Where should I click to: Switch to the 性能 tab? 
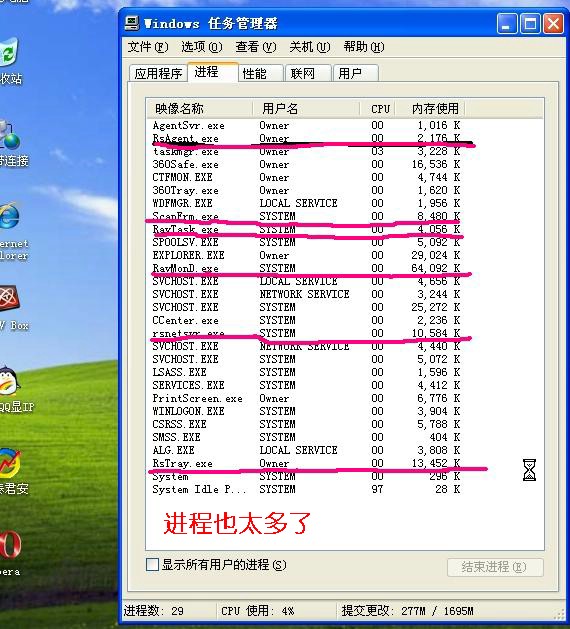(262, 73)
